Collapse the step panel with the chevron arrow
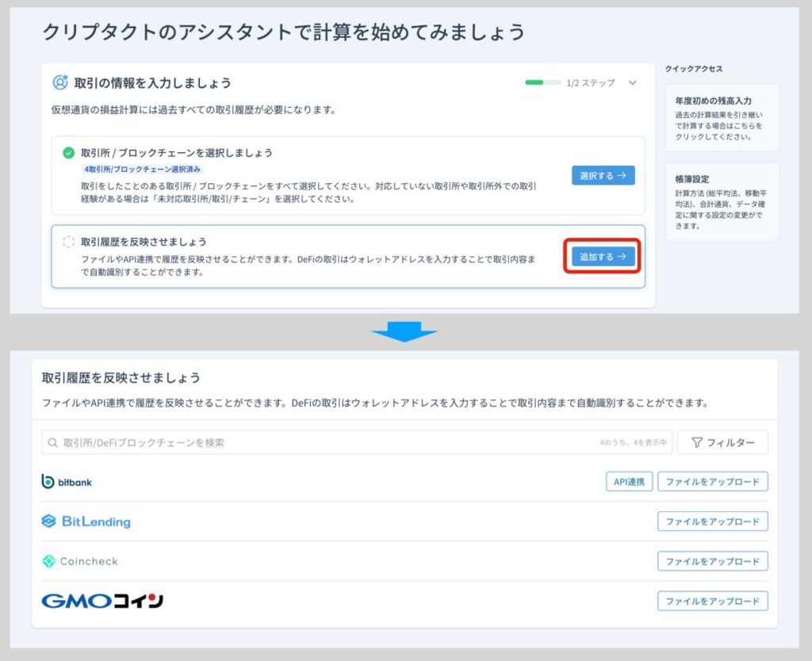The image size is (812, 661). 632,82
